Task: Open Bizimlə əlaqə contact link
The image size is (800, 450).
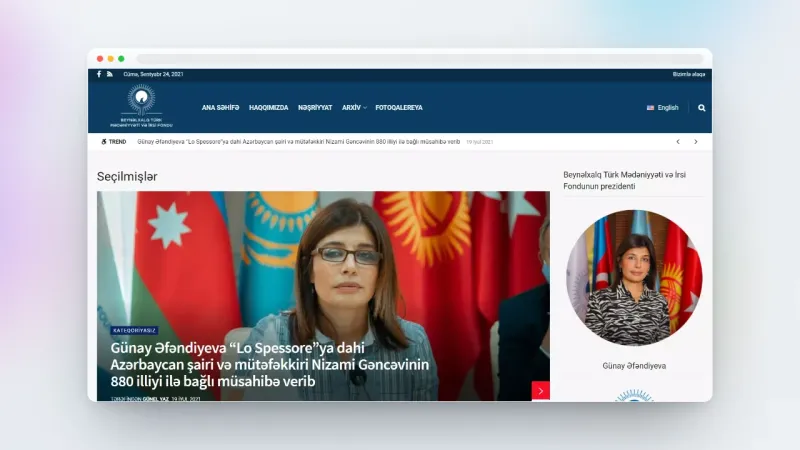Action: [x=689, y=74]
